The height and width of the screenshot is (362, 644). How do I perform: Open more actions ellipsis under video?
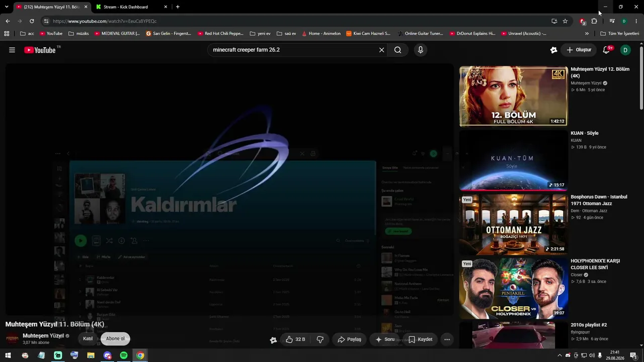(x=447, y=339)
